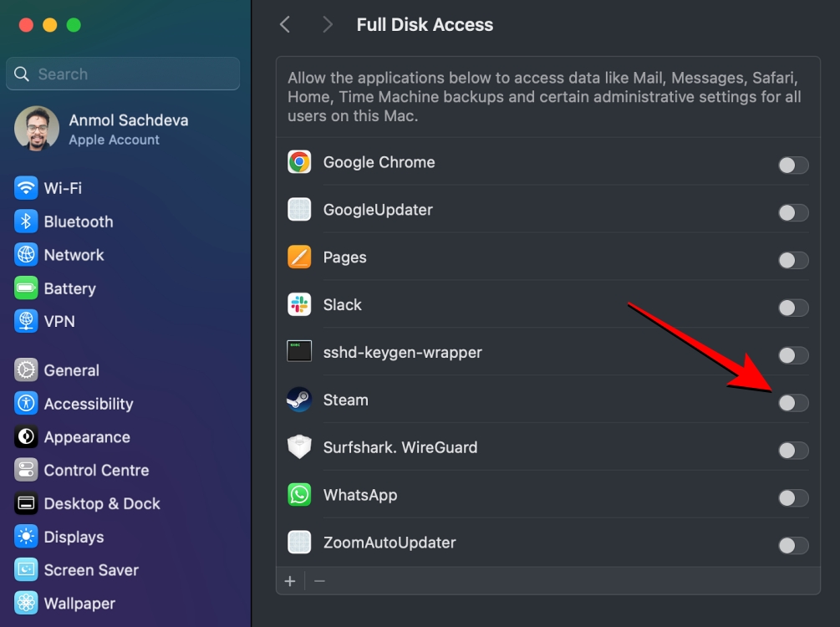
Task: Click the Wi-Fi icon in sidebar
Action: (x=26, y=188)
